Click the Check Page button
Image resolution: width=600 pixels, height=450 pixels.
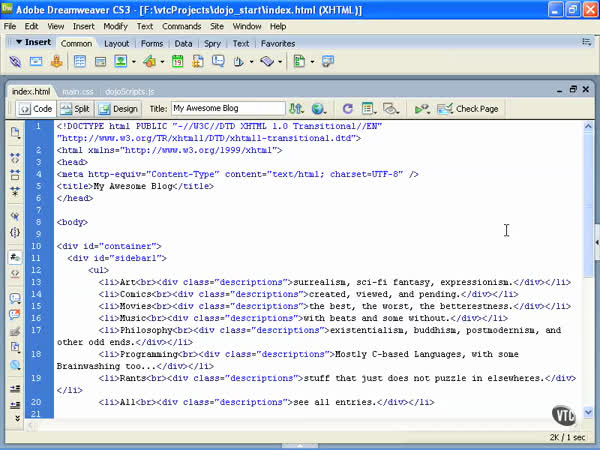pos(468,108)
